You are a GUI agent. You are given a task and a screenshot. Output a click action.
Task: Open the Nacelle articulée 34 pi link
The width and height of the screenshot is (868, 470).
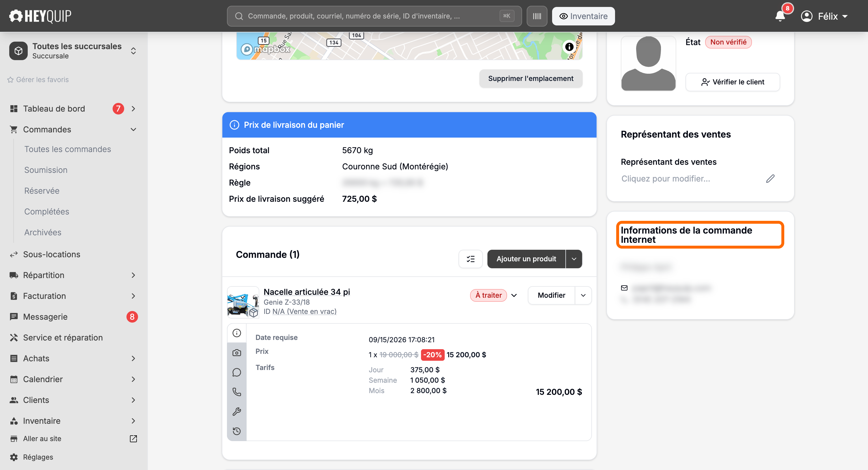[x=307, y=292]
